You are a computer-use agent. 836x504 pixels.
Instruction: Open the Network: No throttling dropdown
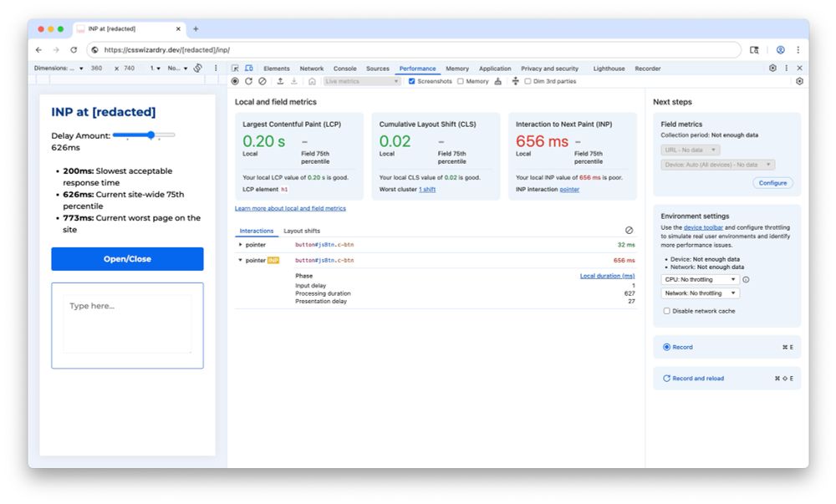point(700,293)
